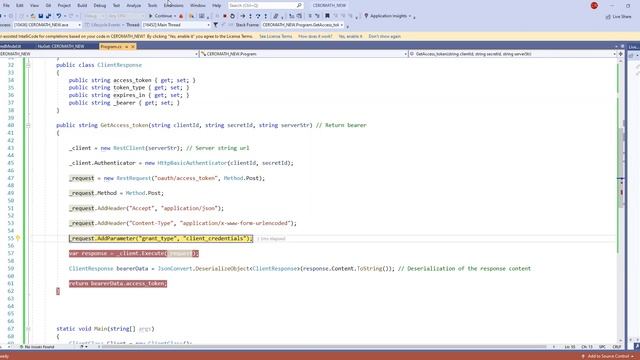The image size is (640, 360).
Task: Click the user account avatar icon
Action: pos(594,5)
